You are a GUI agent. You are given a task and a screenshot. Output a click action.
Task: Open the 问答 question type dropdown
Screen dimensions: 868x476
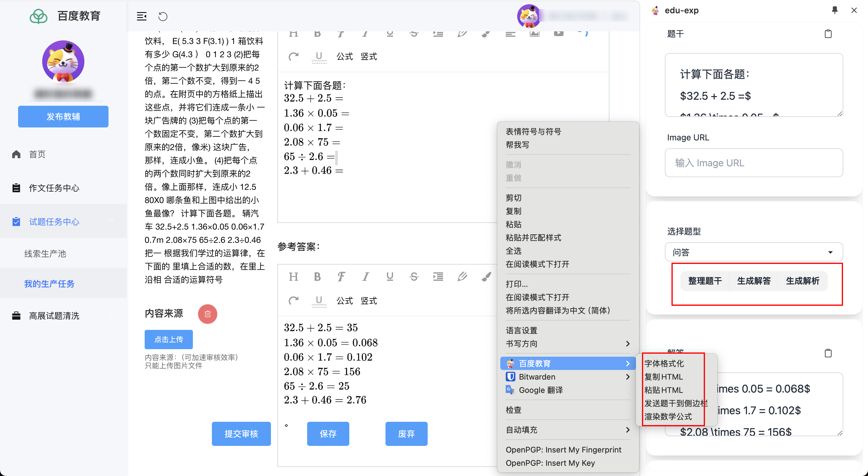point(754,252)
